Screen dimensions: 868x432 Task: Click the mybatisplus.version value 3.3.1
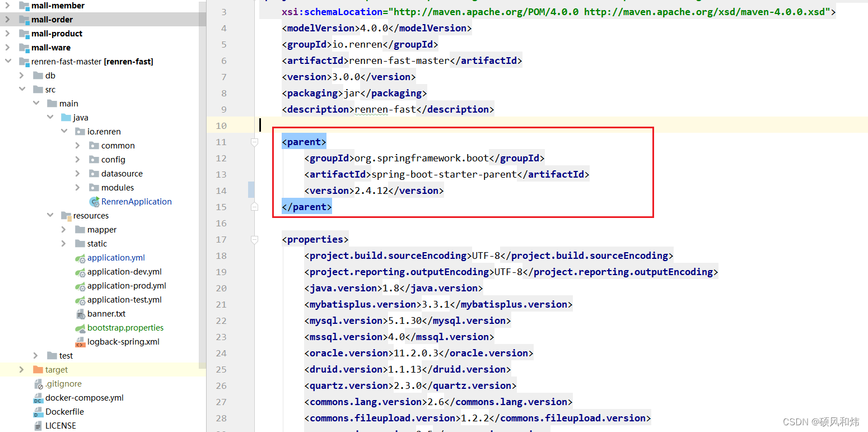pyautogui.click(x=436, y=304)
